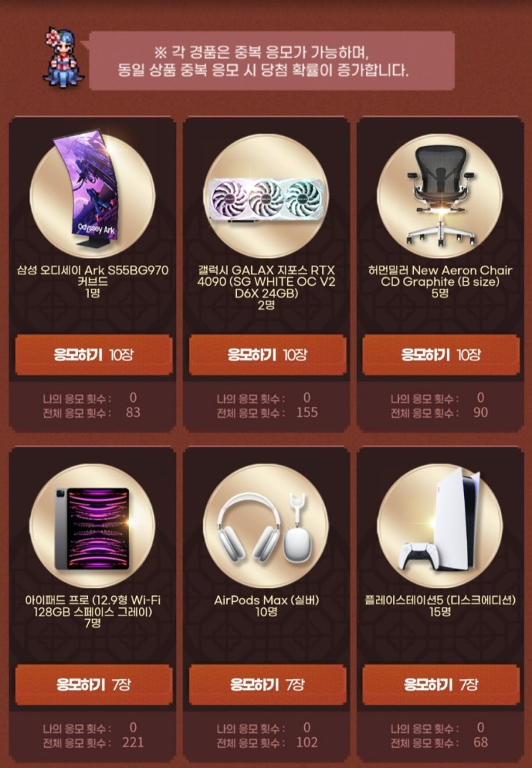Click the GALAX RTX 4090 graphics card image
The height and width of the screenshot is (768, 532).
click(266, 199)
